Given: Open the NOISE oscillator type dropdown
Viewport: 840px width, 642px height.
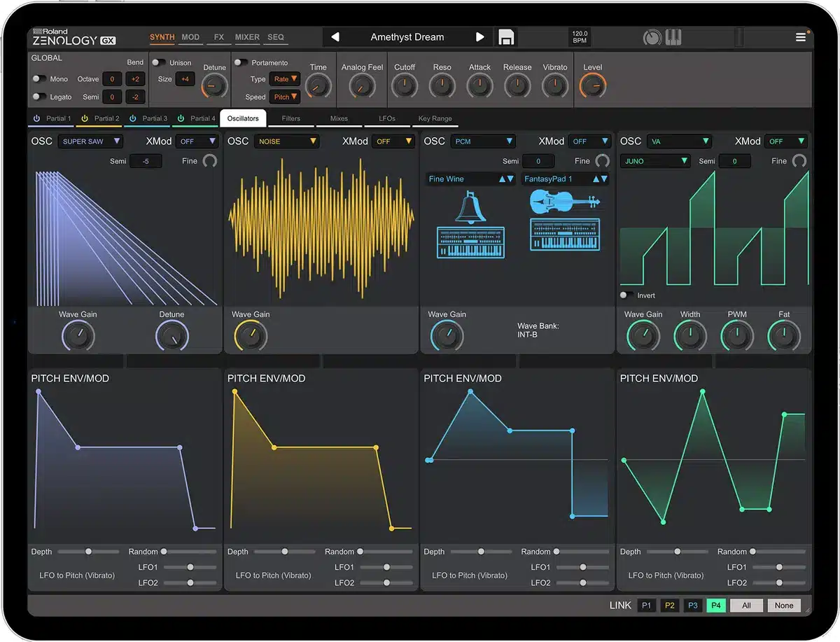Looking at the screenshot, I should 286,141.
